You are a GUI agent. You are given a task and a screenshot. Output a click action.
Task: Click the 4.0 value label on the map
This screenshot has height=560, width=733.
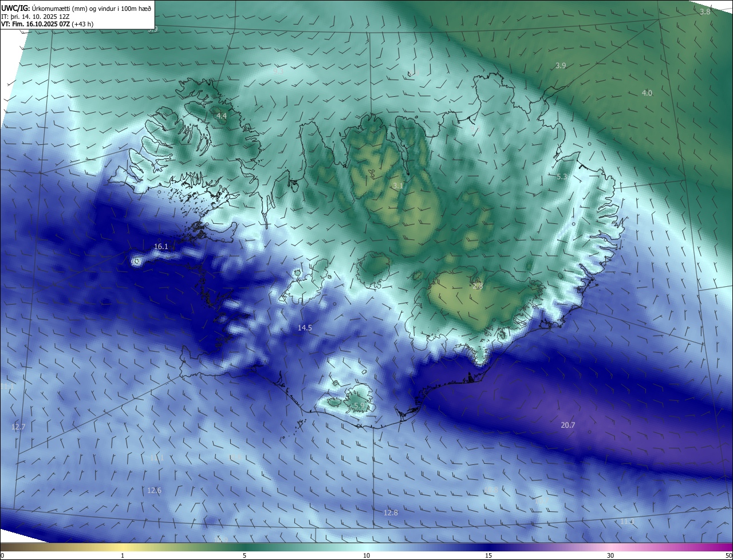point(647,93)
